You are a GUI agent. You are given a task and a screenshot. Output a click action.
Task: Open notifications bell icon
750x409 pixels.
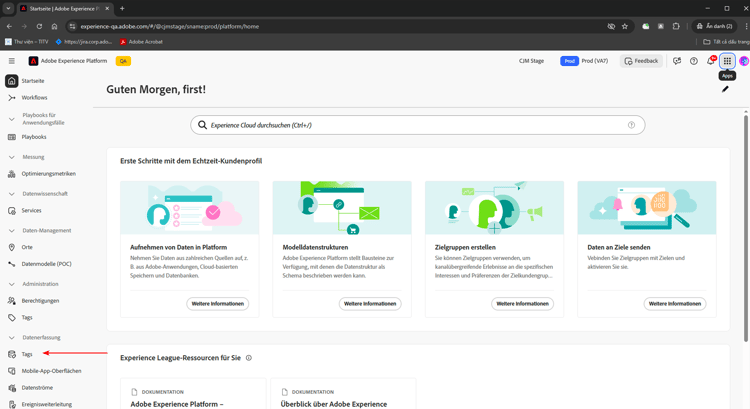tap(711, 61)
